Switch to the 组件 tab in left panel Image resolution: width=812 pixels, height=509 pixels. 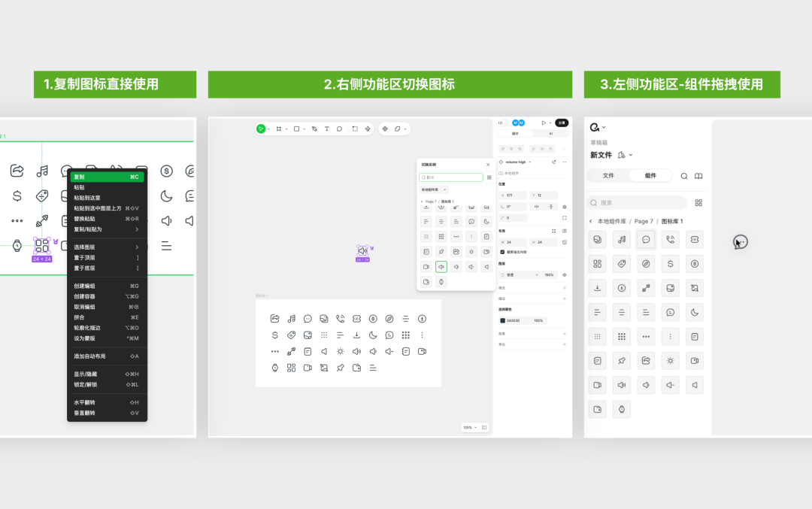point(650,175)
